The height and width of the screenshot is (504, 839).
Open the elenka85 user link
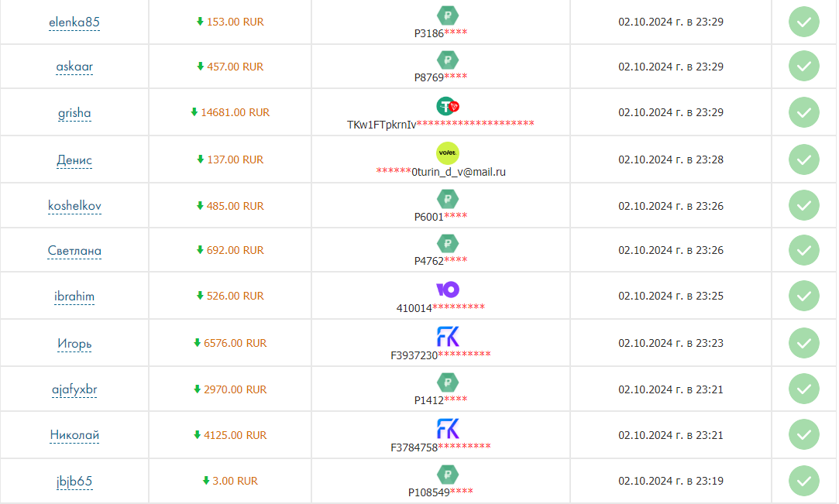coord(74,22)
